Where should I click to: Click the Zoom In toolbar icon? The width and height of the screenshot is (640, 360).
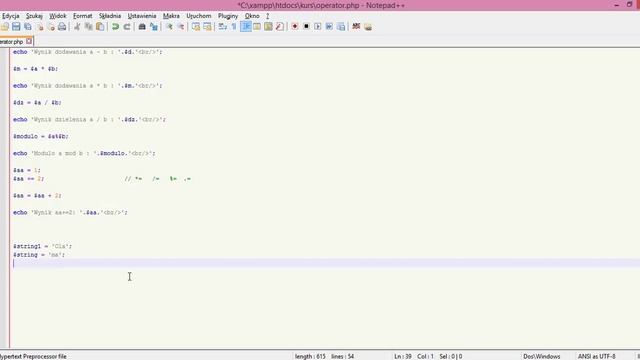coord(169,27)
